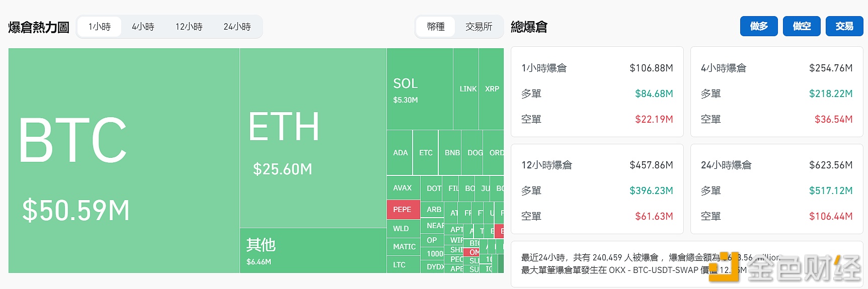Click the XRP heatmap tile
868x289 pixels.
point(492,89)
